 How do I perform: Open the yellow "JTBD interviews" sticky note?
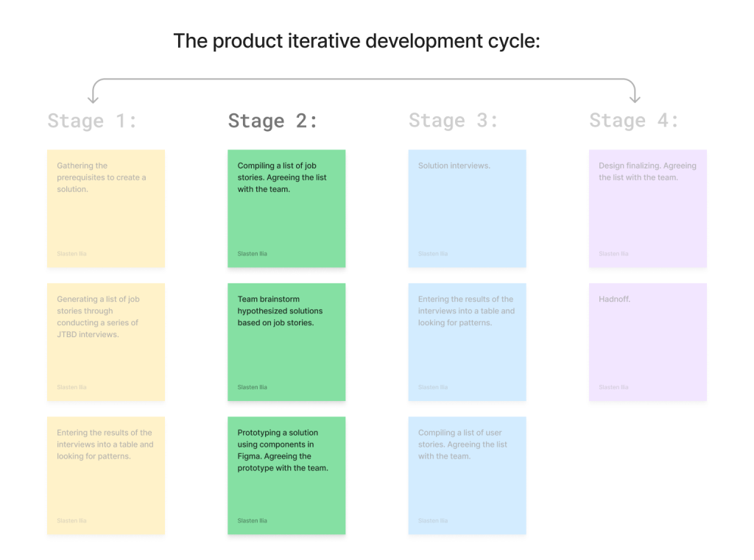point(106,342)
